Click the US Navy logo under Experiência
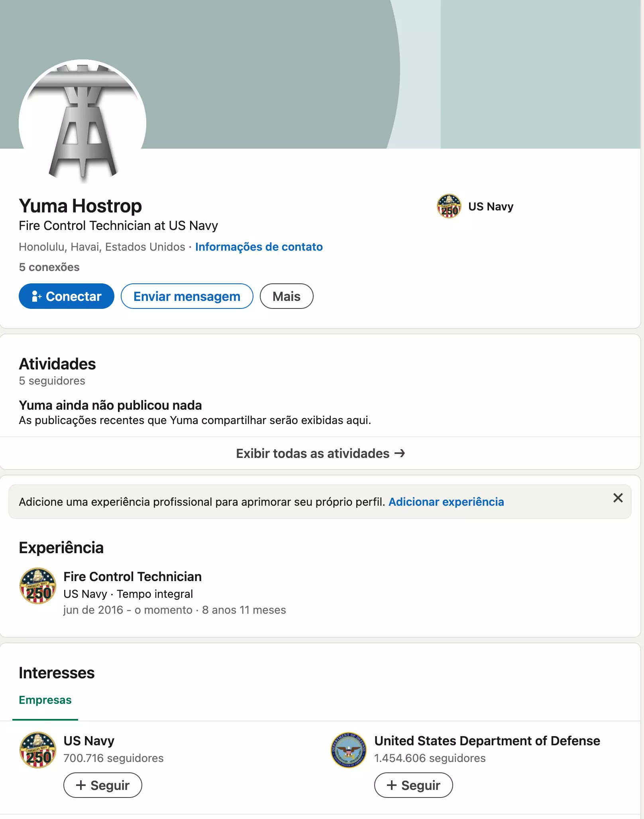644x819 pixels. click(38, 586)
